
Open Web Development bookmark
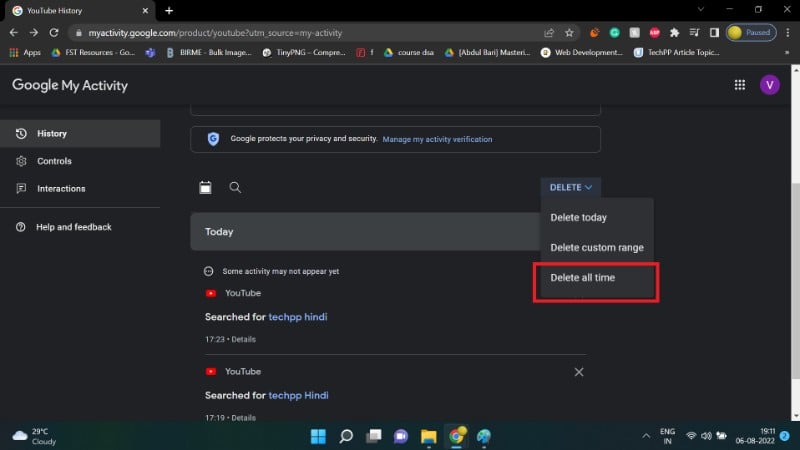pos(582,52)
